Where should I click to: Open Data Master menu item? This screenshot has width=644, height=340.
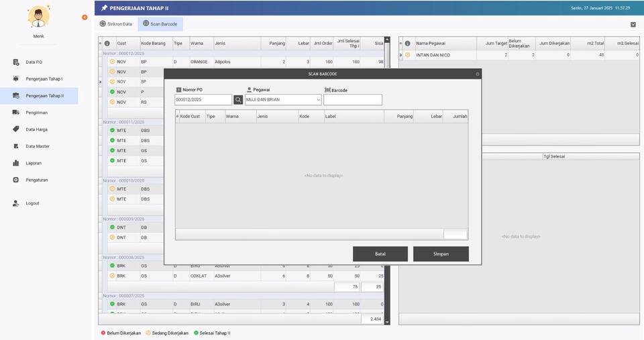pos(38,146)
